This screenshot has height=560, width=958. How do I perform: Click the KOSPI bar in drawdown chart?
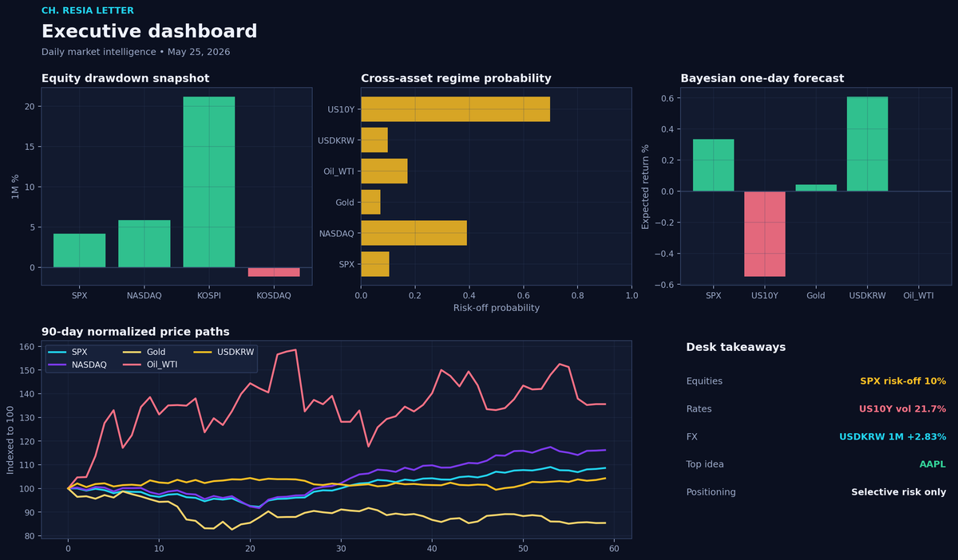(209, 182)
